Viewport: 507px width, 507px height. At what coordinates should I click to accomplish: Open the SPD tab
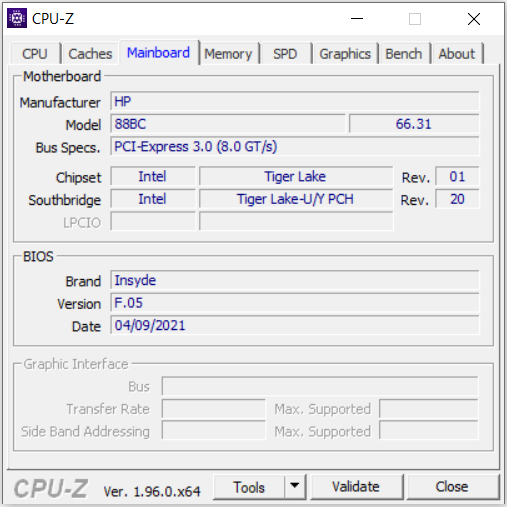tap(285, 54)
